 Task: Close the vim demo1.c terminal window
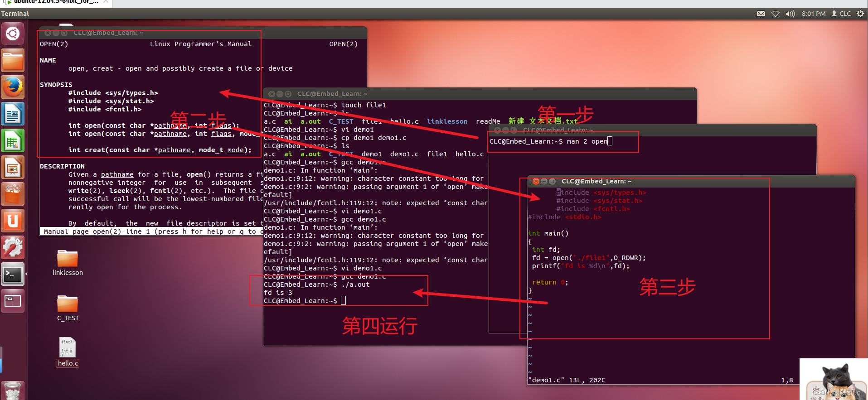(536, 181)
